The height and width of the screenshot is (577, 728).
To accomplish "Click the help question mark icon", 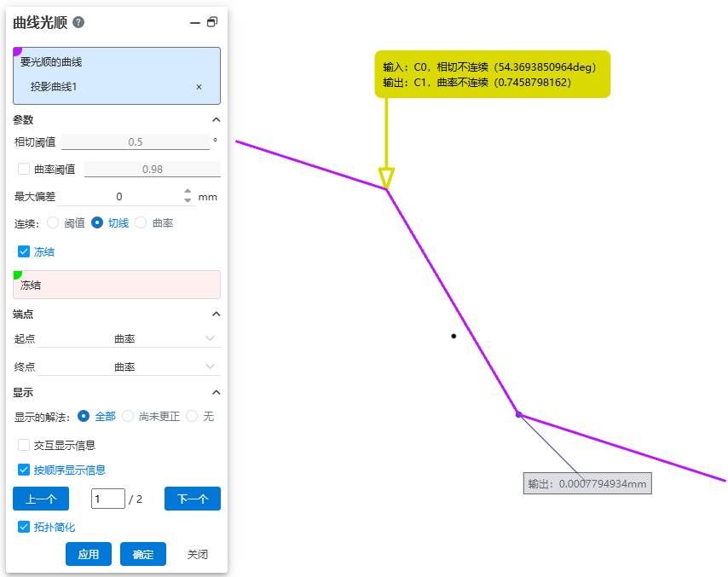I will tap(78, 23).
